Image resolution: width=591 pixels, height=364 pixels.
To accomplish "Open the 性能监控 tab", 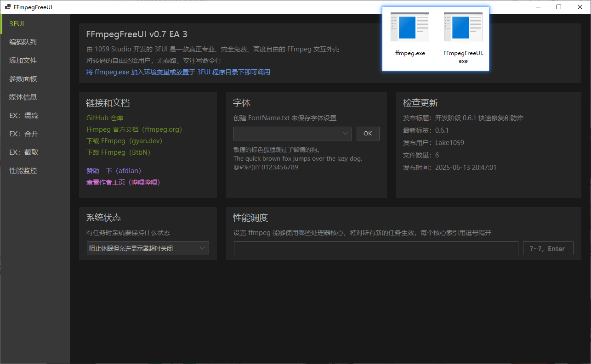I will (x=35, y=171).
